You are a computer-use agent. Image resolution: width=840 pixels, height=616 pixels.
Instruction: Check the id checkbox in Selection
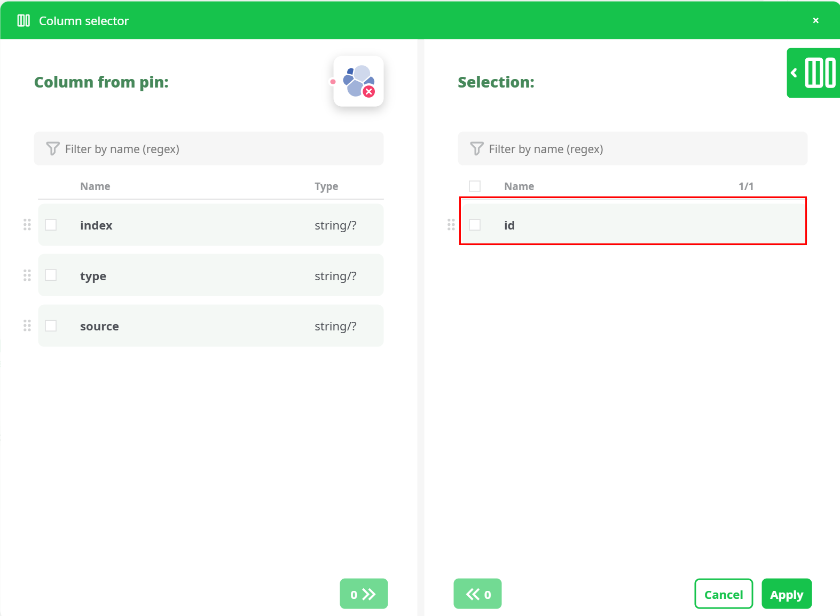[x=475, y=225]
